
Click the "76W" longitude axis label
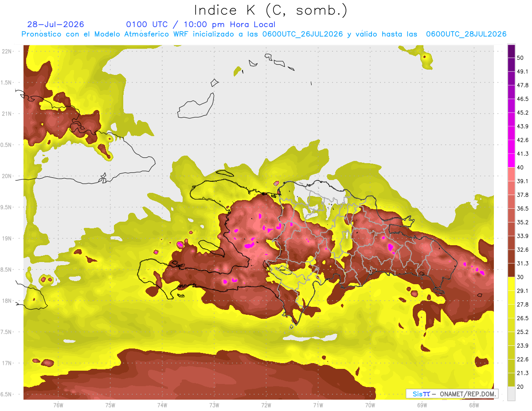coord(58,405)
